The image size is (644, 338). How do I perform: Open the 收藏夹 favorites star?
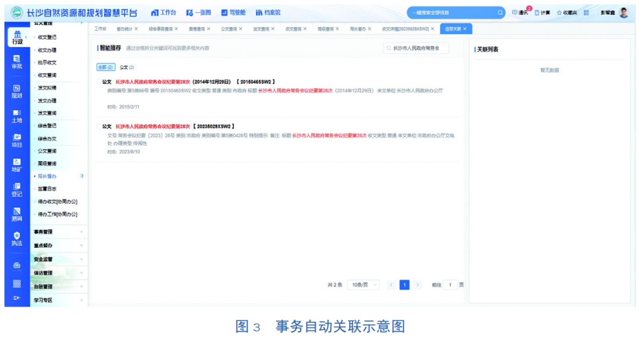click(x=567, y=13)
